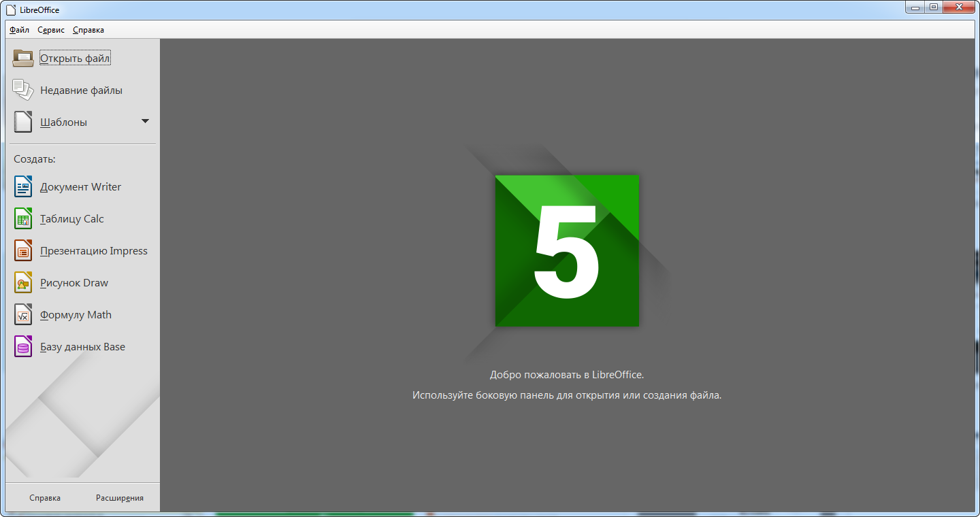Viewport: 980px width, 517px height.
Task: Click the Справка button at sidebar bottom
Action: pyautogui.click(x=45, y=498)
